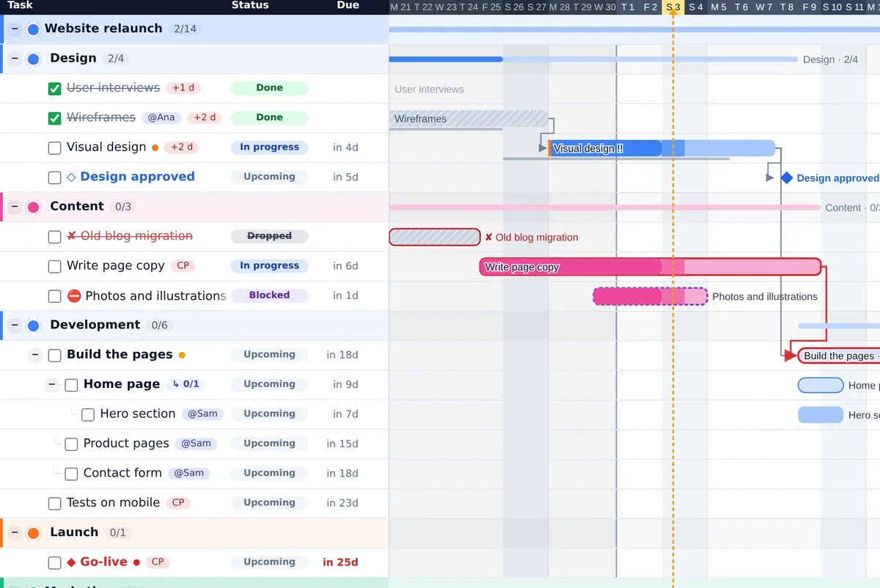The image size is (880, 588).
Task: Click the S 3 today date header
Action: pyautogui.click(x=673, y=7)
